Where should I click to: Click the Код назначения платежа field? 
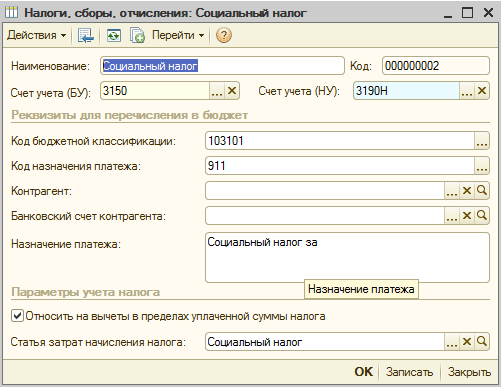click(x=340, y=166)
